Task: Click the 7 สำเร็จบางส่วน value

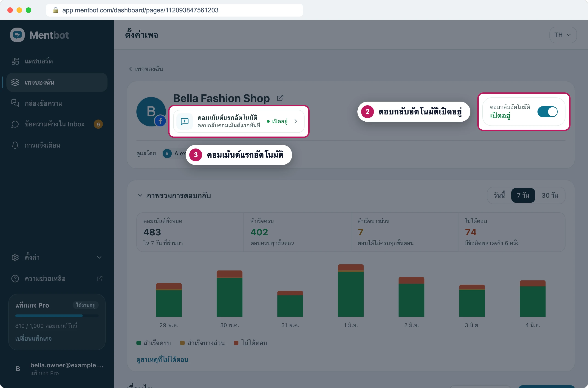Action: (360, 232)
